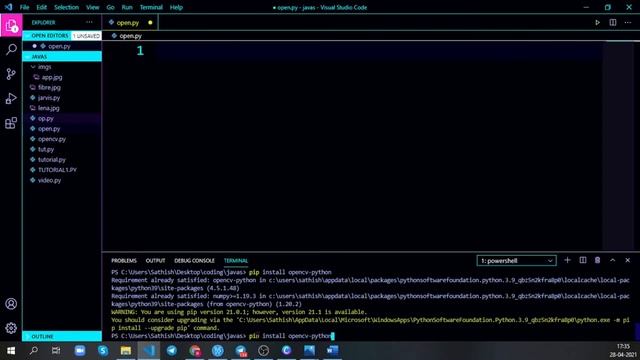This screenshot has height=360, width=640.
Task: Select the Terminal panel tab
Action: click(236, 260)
